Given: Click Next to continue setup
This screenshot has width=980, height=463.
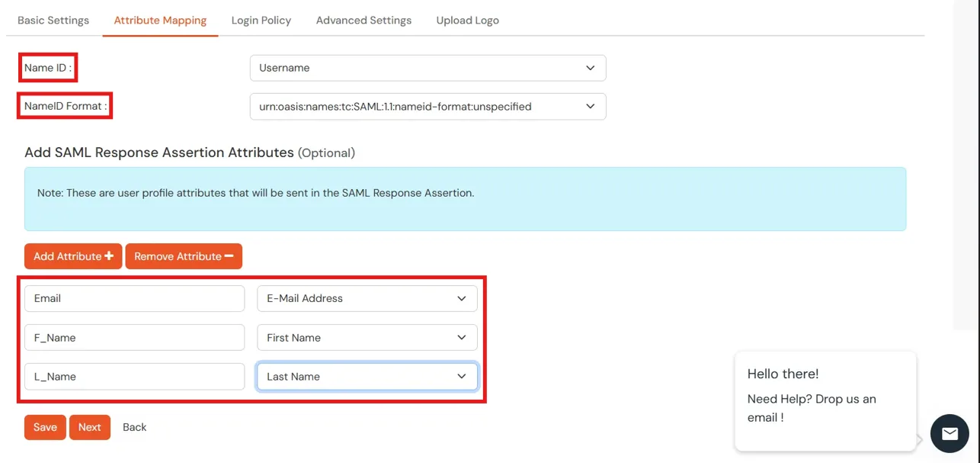Looking at the screenshot, I should pos(89,427).
